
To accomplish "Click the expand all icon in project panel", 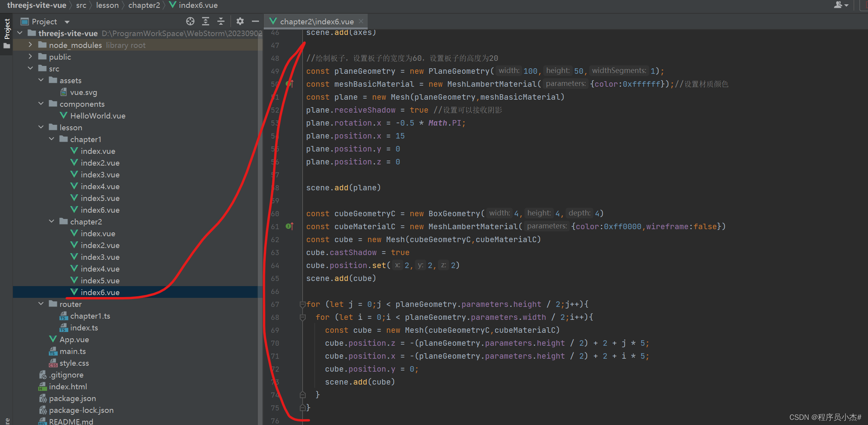I will (x=206, y=22).
